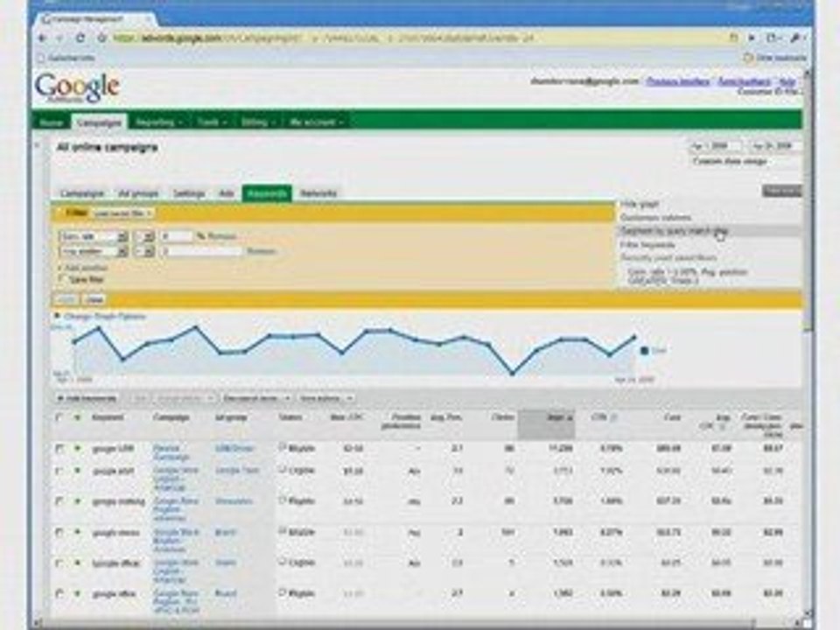Open the My account dropdown in nav bar
Viewport: 840px width, 630px height.
tap(316, 122)
